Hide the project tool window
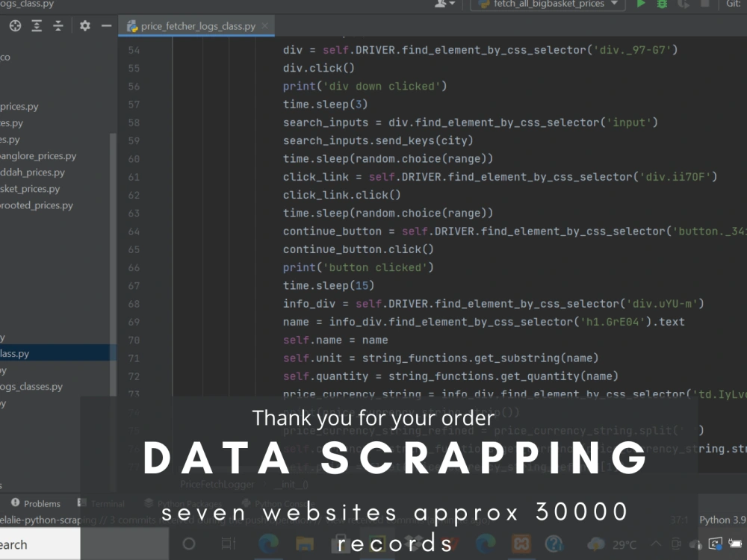This screenshot has height=560, width=747. pos(107,25)
